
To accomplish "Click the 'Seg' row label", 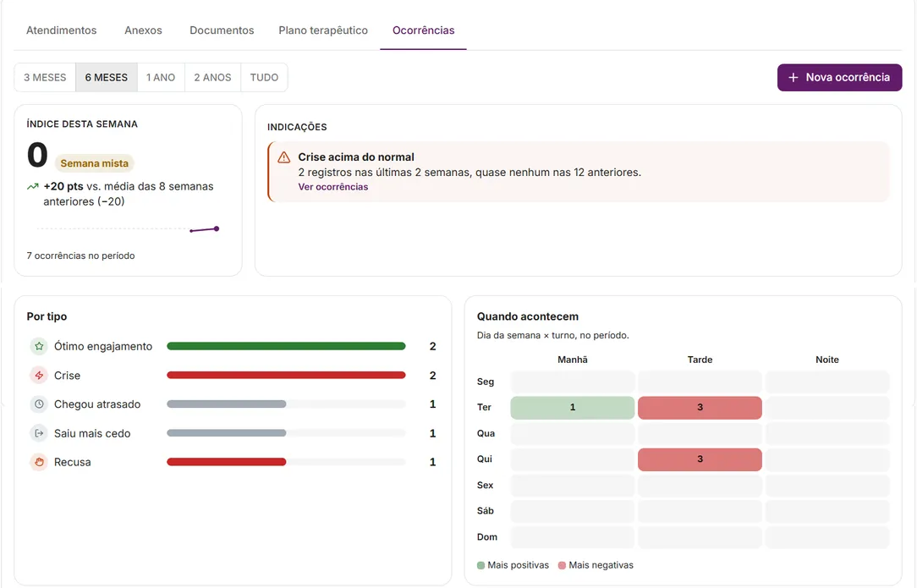I will point(486,382).
